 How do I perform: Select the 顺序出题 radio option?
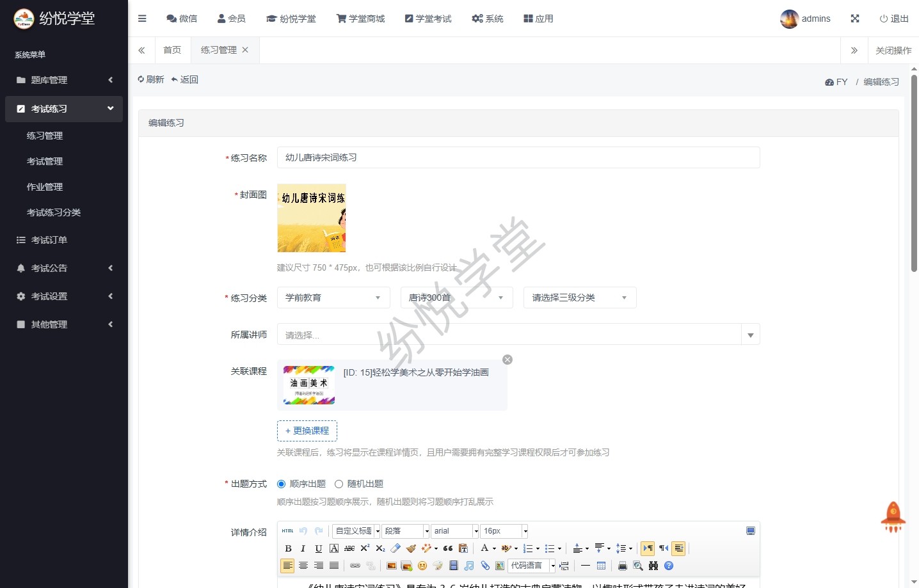coord(282,484)
